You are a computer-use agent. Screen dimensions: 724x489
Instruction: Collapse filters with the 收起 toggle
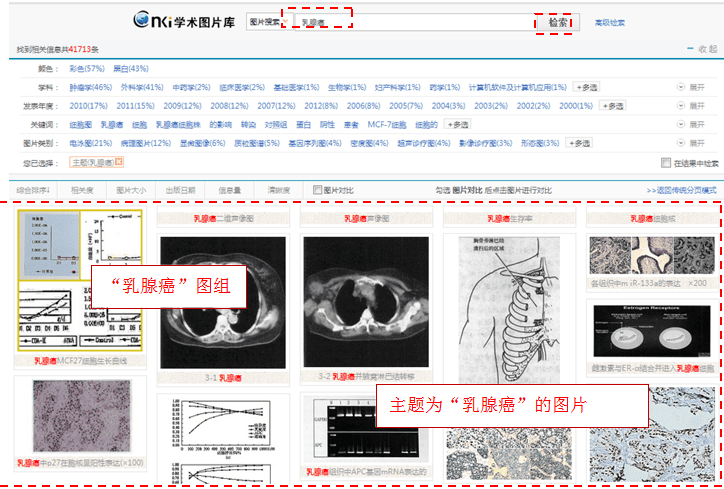point(702,49)
